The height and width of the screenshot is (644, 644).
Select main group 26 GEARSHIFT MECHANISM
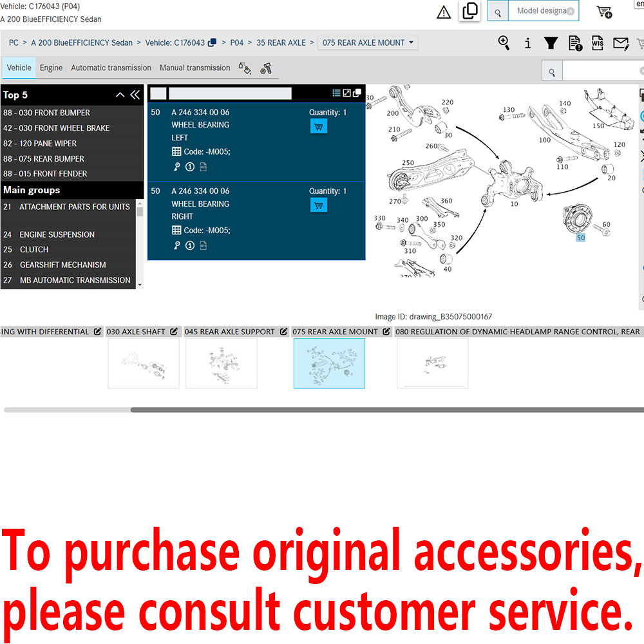(68, 265)
